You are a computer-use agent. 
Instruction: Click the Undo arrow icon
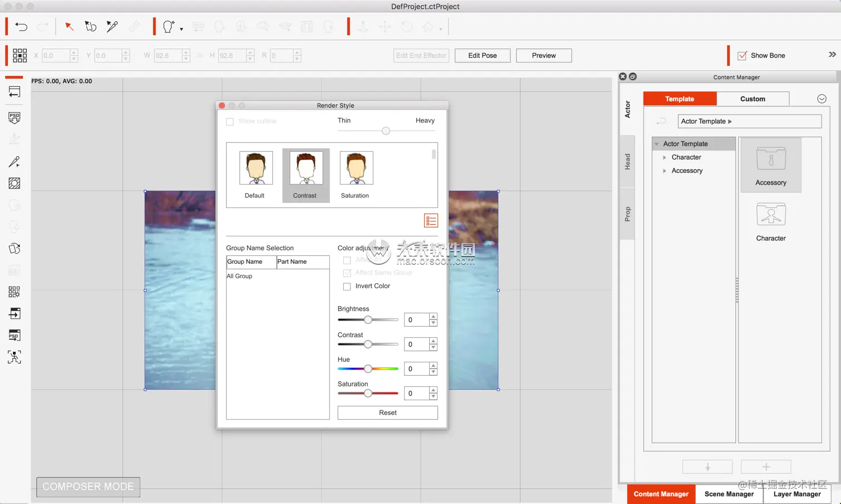(x=21, y=27)
